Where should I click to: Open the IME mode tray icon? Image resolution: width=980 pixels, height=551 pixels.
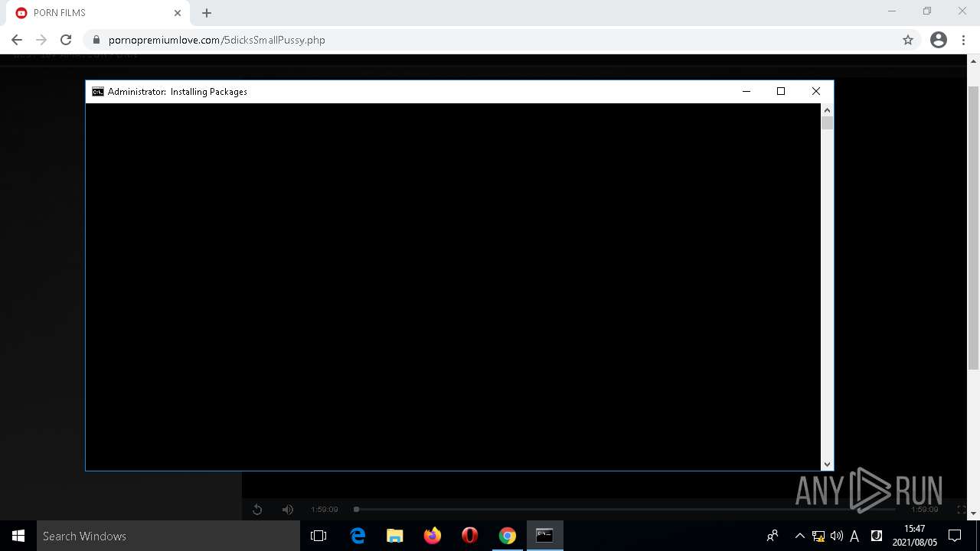[877, 536]
